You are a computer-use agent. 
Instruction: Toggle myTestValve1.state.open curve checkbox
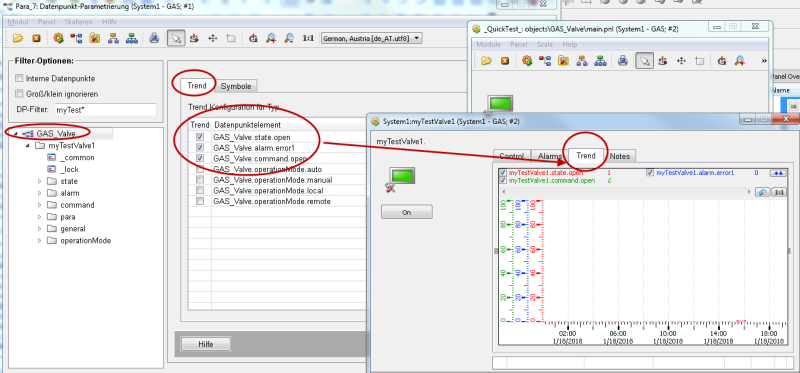503,173
